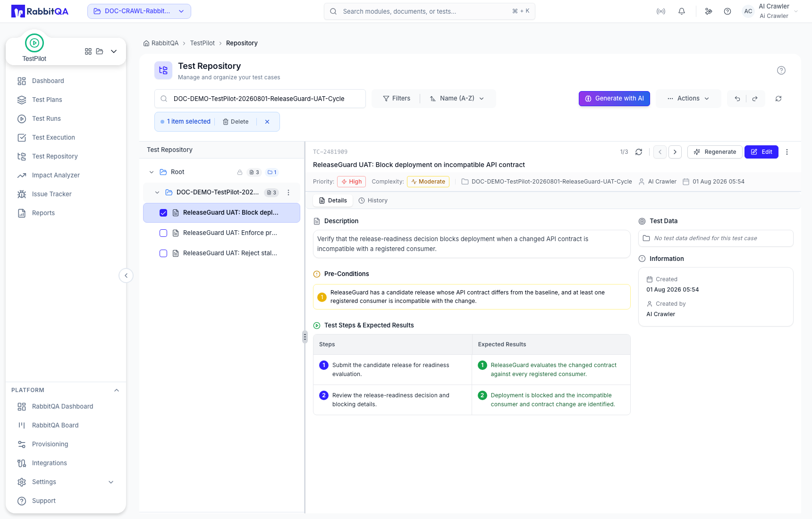Open Issue Tracker in the sidebar
This screenshot has width=812, height=519.
(x=66, y=194)
